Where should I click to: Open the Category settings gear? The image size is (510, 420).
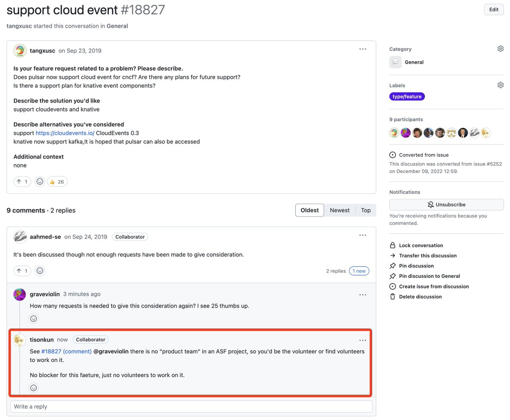pos(500,48)
